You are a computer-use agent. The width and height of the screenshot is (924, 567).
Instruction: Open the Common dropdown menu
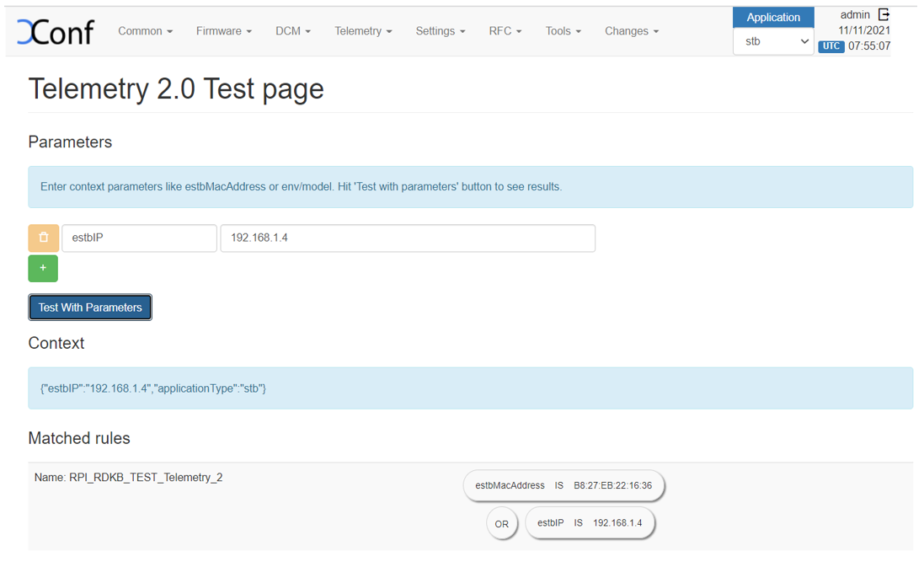click(x=145, y=31)
